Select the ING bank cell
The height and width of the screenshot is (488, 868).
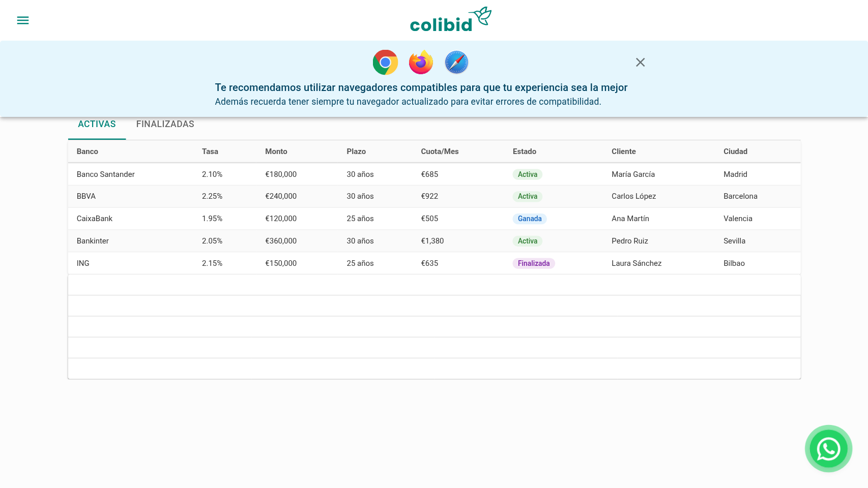[83, 263]
